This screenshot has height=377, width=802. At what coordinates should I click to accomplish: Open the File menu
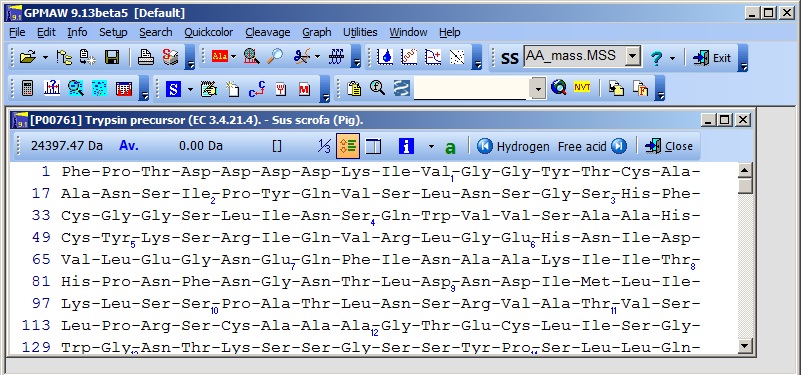(x=17, y=32)
